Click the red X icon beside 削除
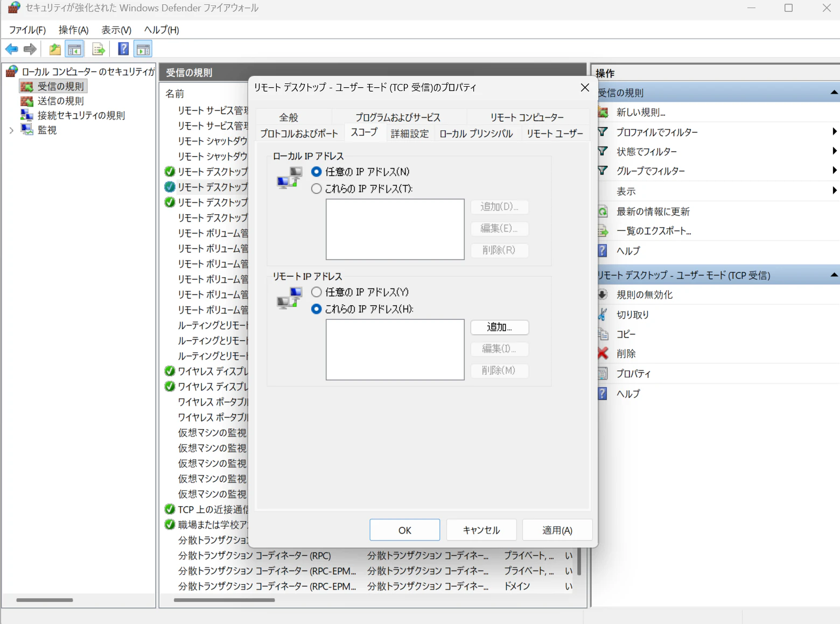 (603, 353)
